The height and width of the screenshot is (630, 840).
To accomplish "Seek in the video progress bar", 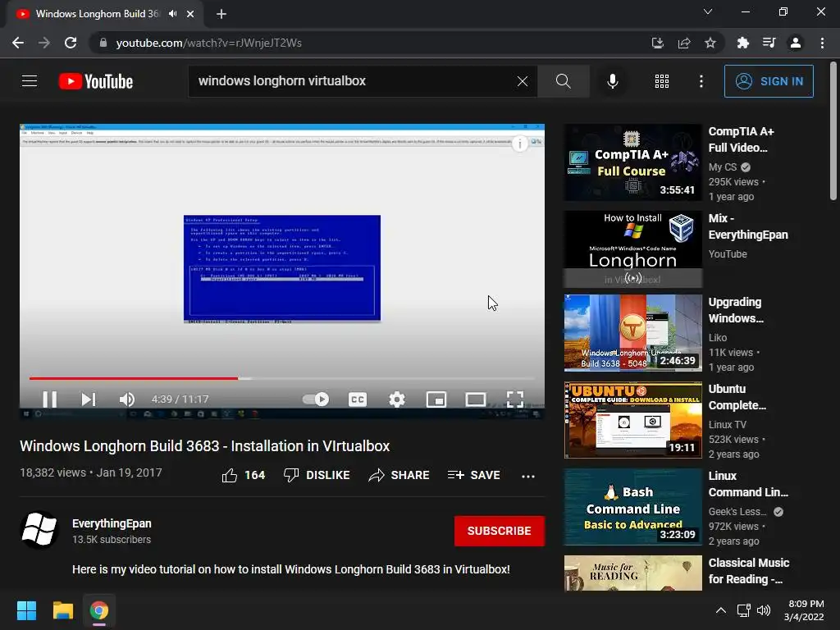I will pyautogui.click(x=282, y=378).
